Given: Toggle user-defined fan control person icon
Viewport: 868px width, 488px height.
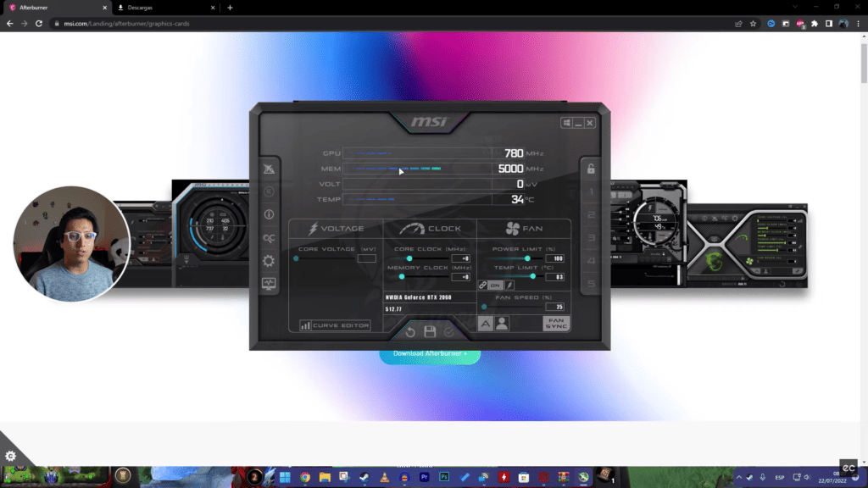Looking at the screenshot, I should click(x=502, y=324).
